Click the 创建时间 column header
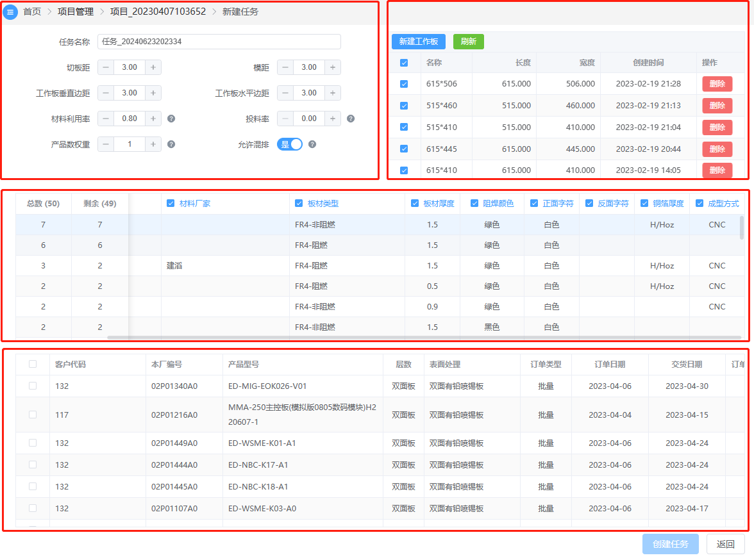Viewport: 754px width, 560px height. click(x=648, y=63)
